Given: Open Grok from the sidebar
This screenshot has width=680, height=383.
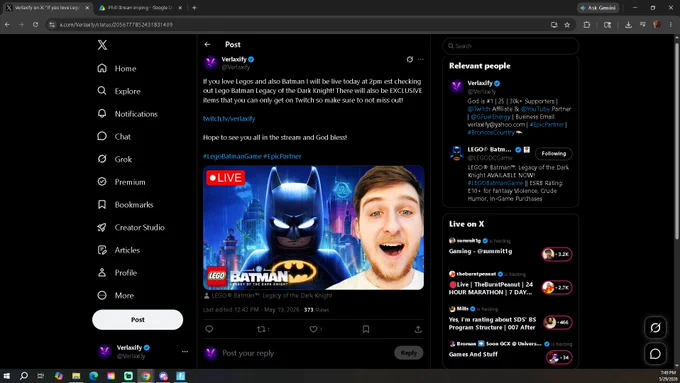Looking at the screenshot, I should [x=115, y=159].
